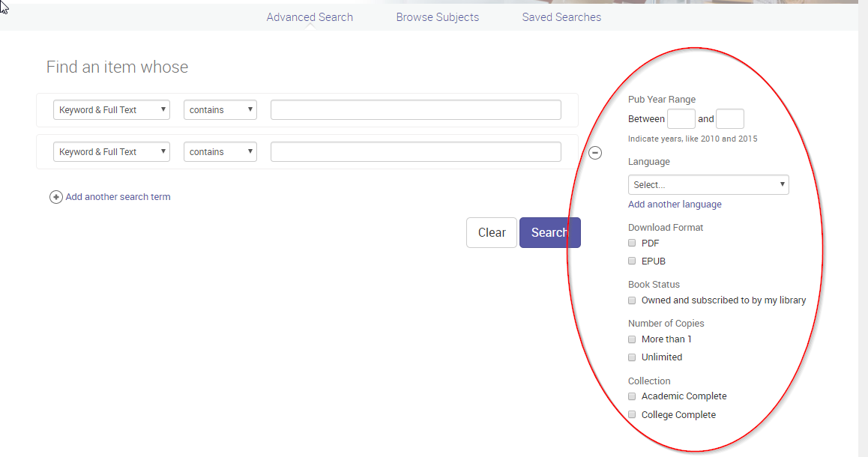The image size is (868, 457).
Task: Open the Language Select dropdown
Action: tap(708, 184)
